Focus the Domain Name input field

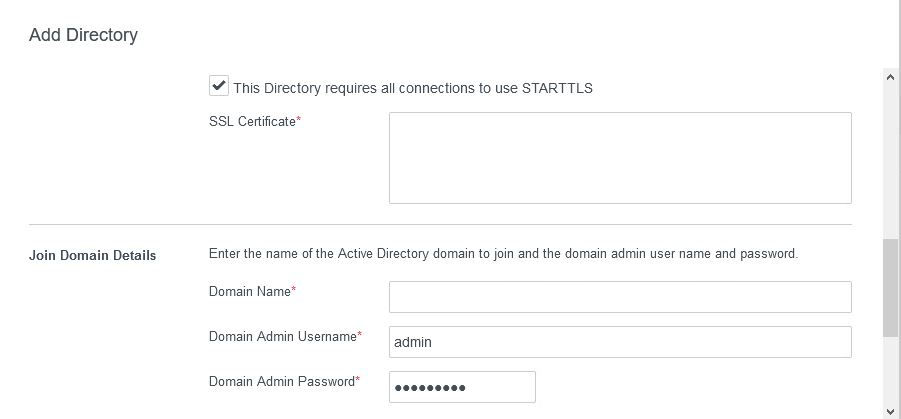620,297
